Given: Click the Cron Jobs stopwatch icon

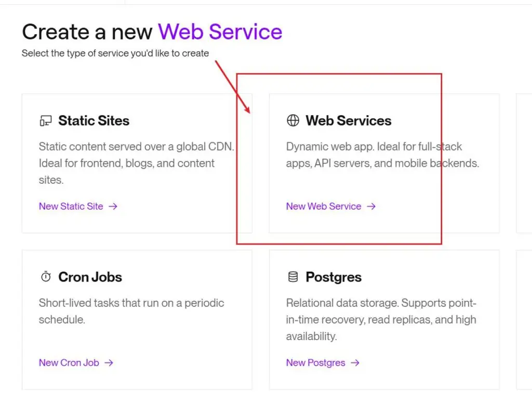Looking at the screenshot, I should (46, 277).
